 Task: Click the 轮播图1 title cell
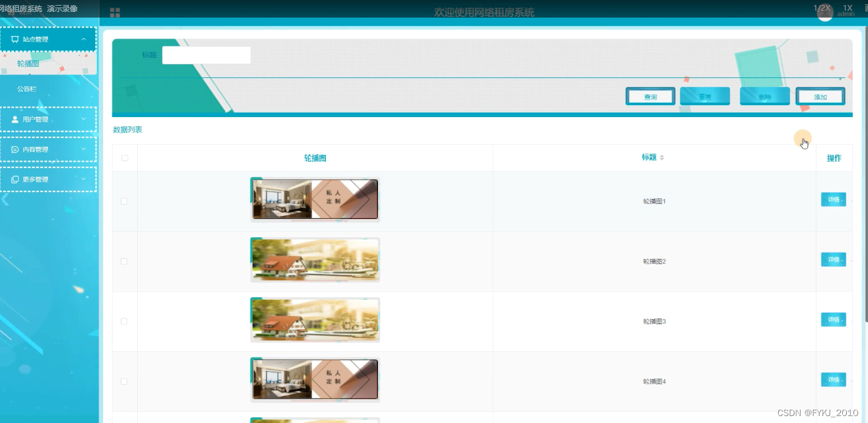(x=654, y=201)
